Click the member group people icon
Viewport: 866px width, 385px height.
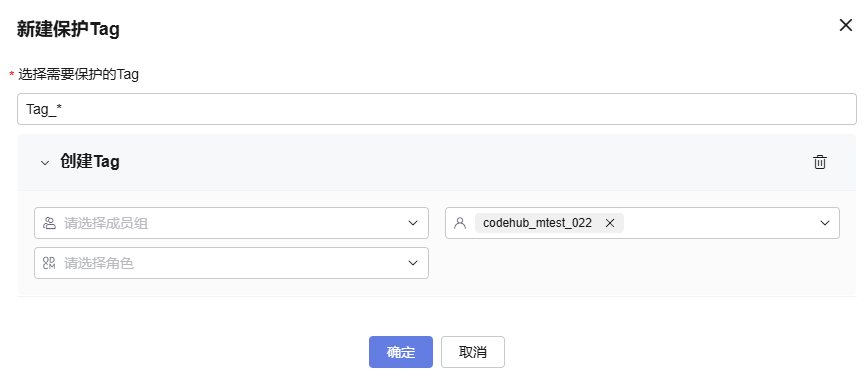tap(50, 223)
